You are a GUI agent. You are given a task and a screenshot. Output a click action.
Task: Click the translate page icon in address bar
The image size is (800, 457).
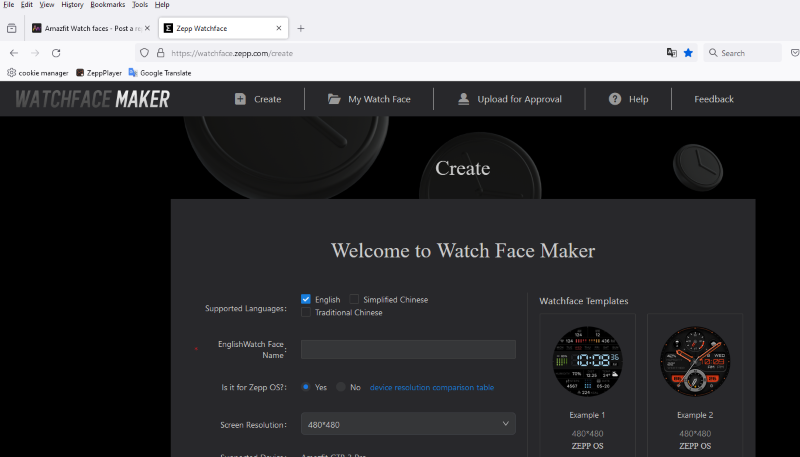click(671, 53)
